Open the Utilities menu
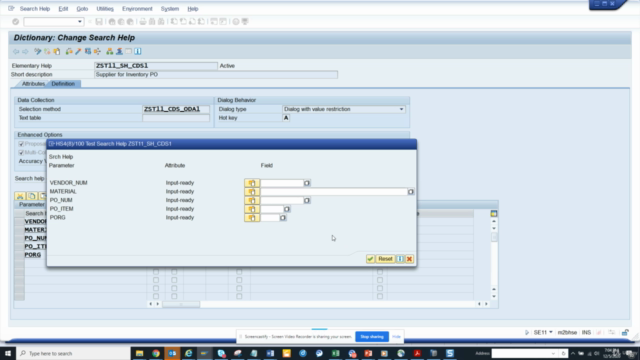The image size is (640, 360). click(x=105, y=9)
